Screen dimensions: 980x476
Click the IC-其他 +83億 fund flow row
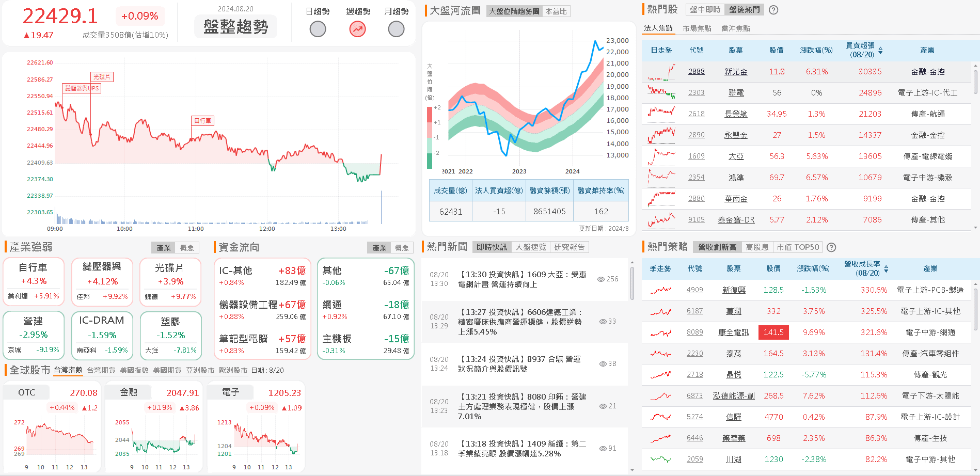262,276
